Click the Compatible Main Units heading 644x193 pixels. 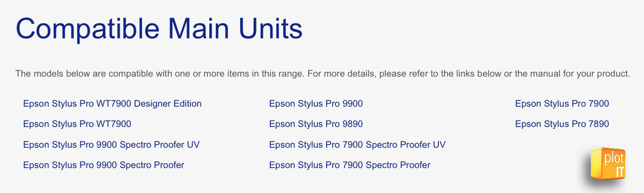[159, 29]
